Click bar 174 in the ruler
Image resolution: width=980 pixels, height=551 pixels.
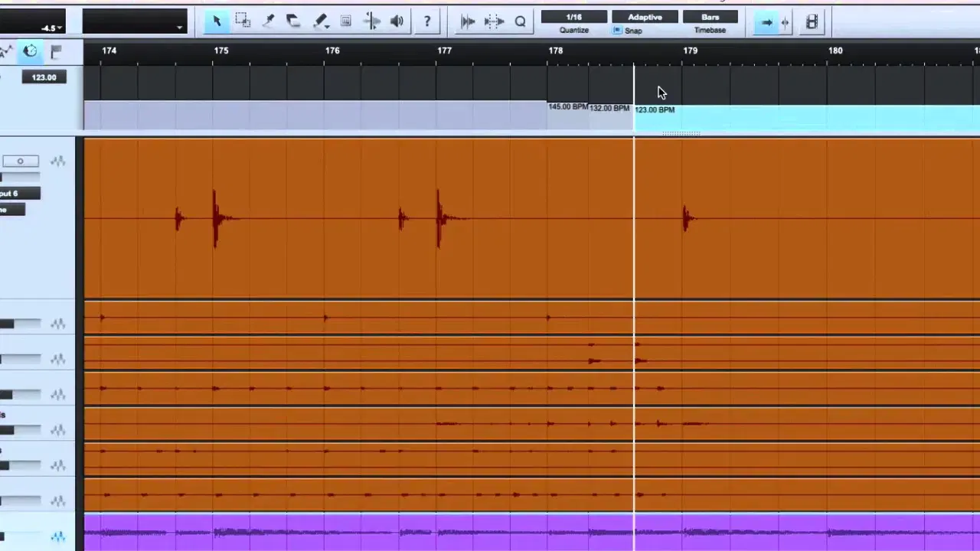109,51
